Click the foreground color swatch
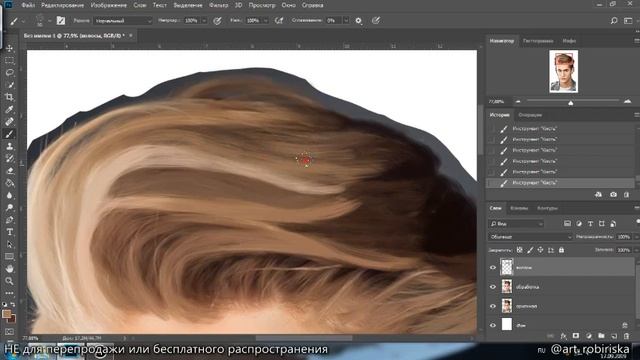640x360 pixels. (7, 314)
